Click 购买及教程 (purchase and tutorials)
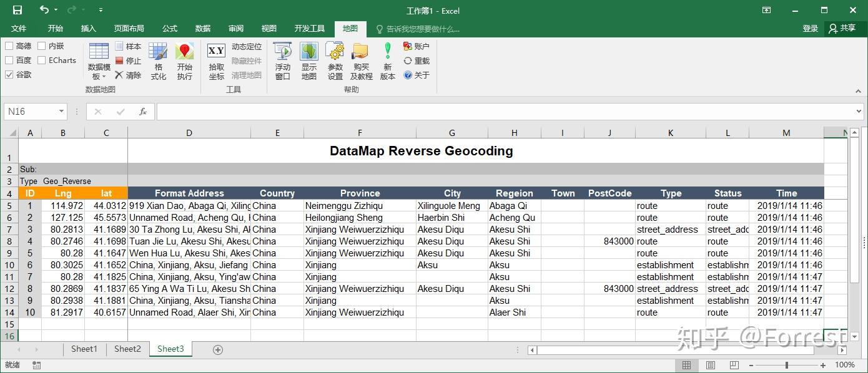Image resolution: width=868 pixels, height=373 pixels. pyautogui.click(x=361, y=59)
